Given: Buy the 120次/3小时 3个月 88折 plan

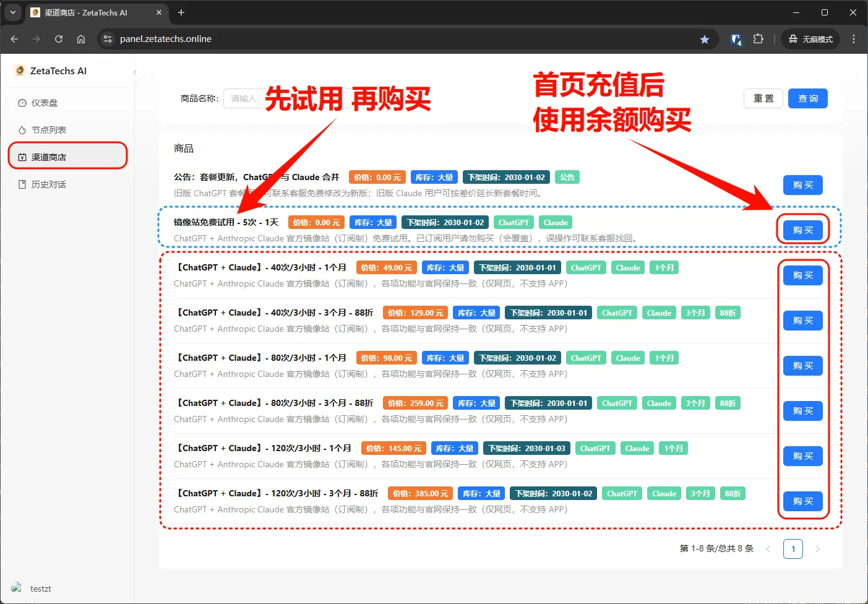Looking at the screenshot, I should [x=803, y=501].
